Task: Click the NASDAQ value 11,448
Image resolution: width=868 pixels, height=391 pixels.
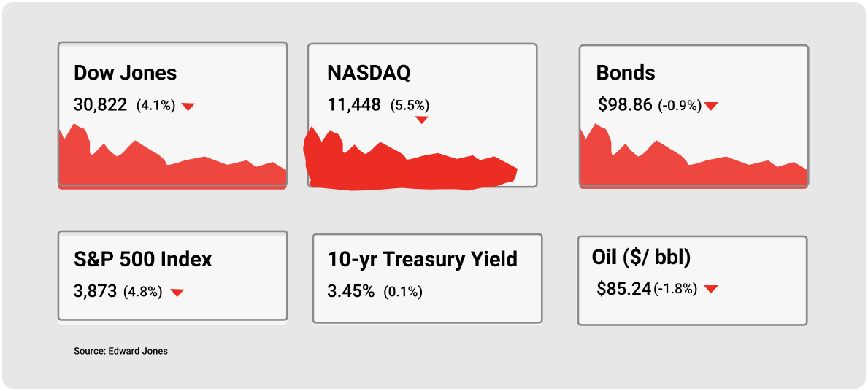Action: [x=354, y=104]
